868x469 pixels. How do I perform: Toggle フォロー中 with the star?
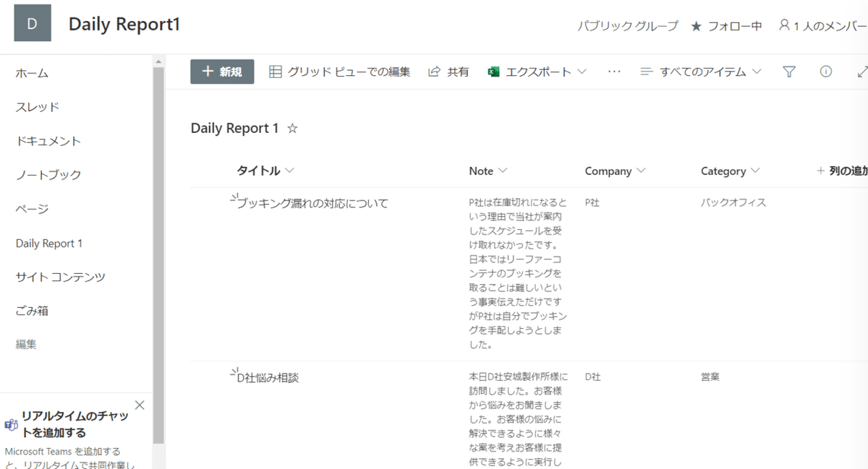(x=697, y=25)
